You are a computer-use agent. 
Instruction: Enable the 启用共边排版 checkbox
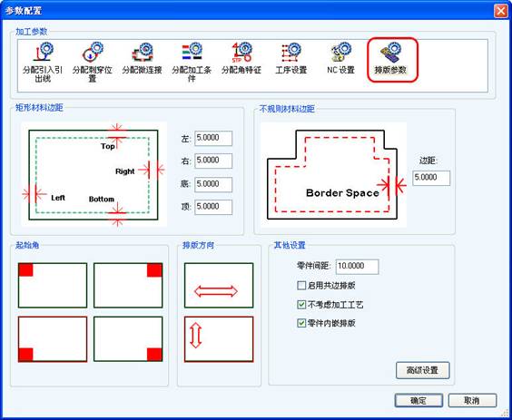pos(301,286)
